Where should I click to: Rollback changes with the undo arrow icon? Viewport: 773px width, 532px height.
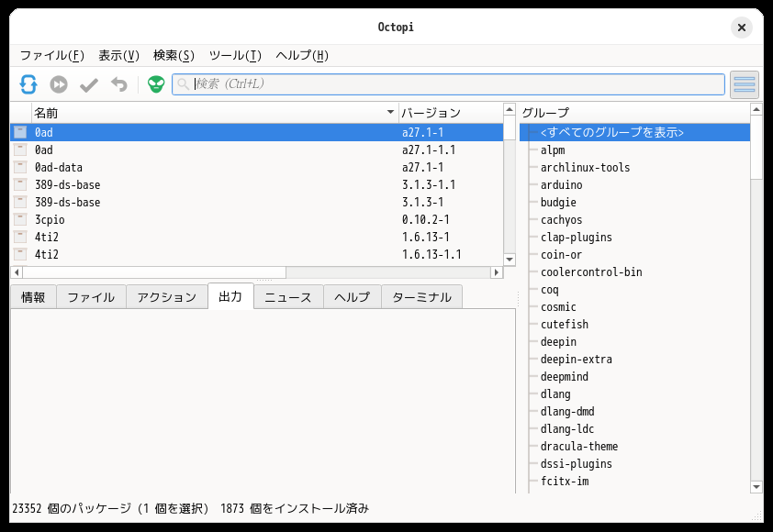pos(119,83)
